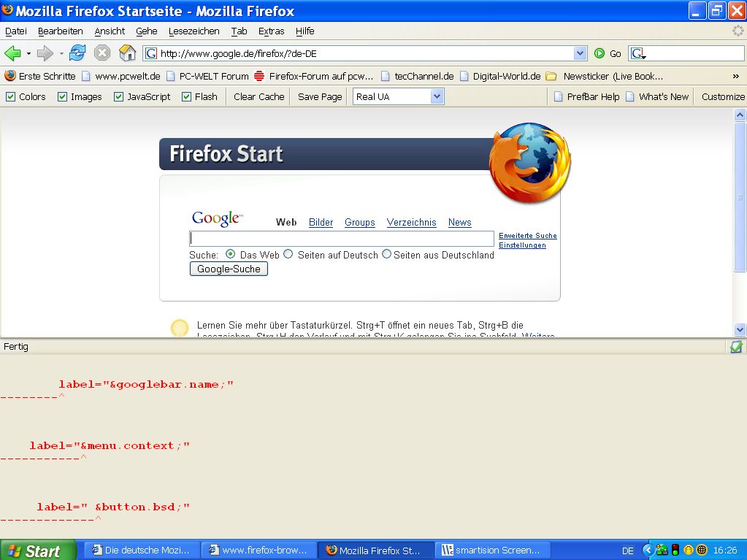
Task: Switch to Die deutsche Mozi taskbar window
Action: [x=142, y=550]
